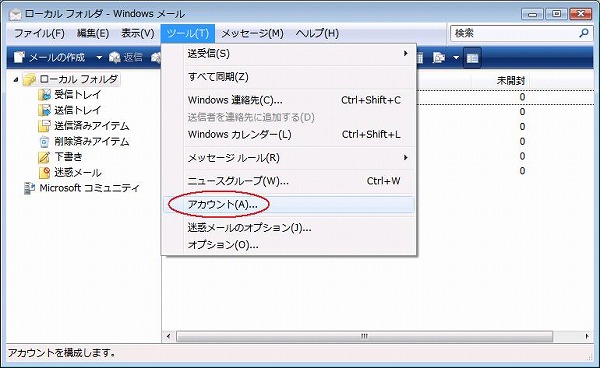Click the 返信 reply toolbar button
The width and height of the screenshot is (600, 368).
(x=126, y=57)
